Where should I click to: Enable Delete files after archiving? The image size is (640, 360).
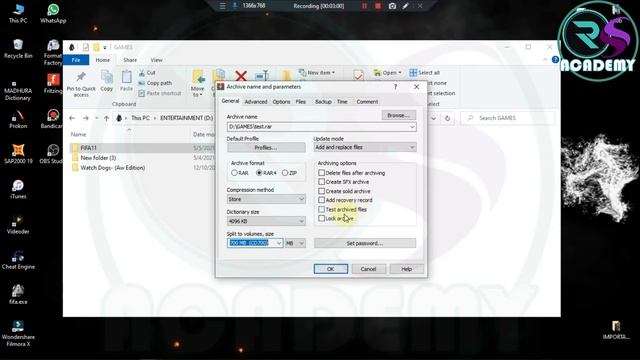[x=351, y=173]
